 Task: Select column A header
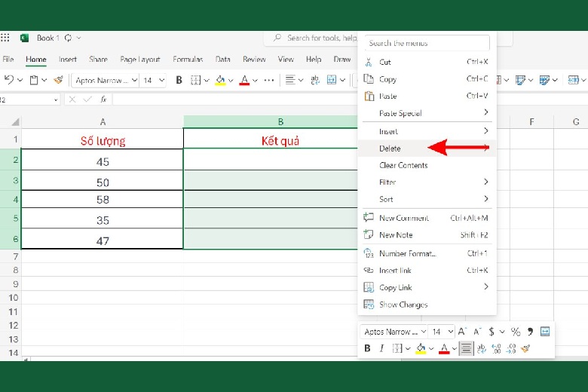click(103, 122)
